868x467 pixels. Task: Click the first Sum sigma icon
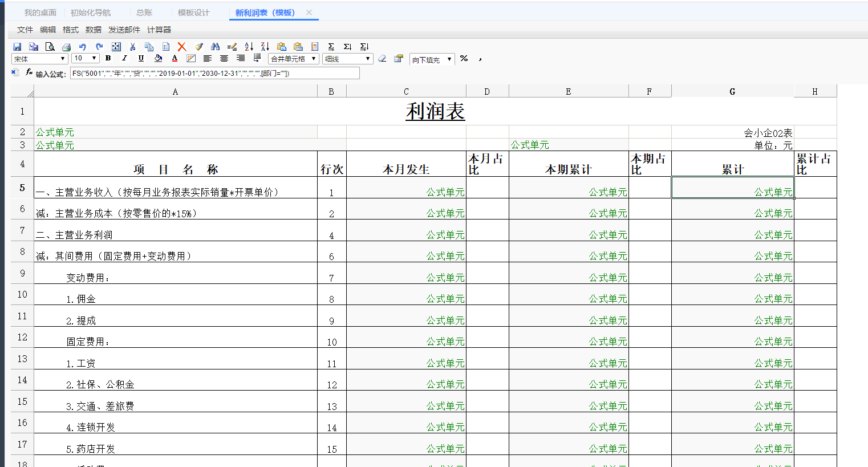click(x=331, y=47)
